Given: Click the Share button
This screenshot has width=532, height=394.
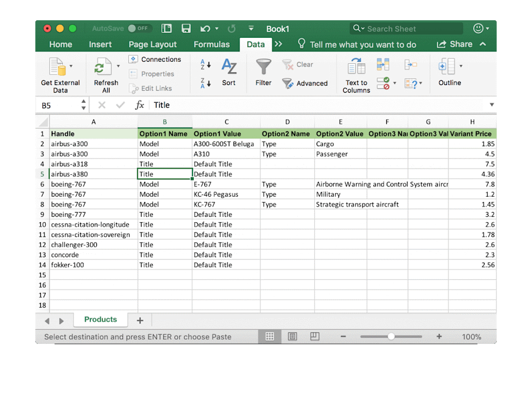Looking at the screenshot, I should (455, 44).
